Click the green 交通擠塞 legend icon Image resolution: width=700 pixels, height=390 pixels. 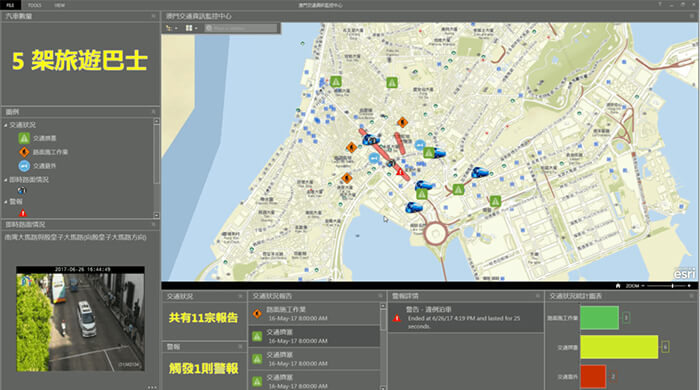(24, 138)
